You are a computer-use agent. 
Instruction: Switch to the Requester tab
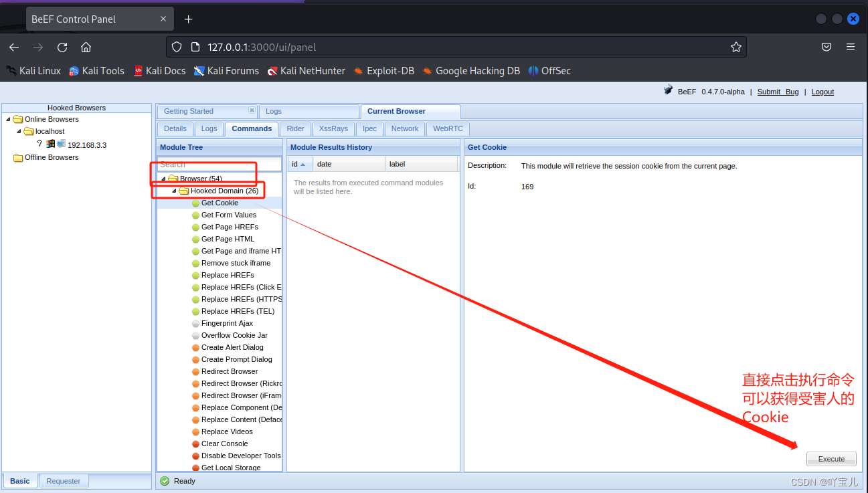[x=63, y=480]
